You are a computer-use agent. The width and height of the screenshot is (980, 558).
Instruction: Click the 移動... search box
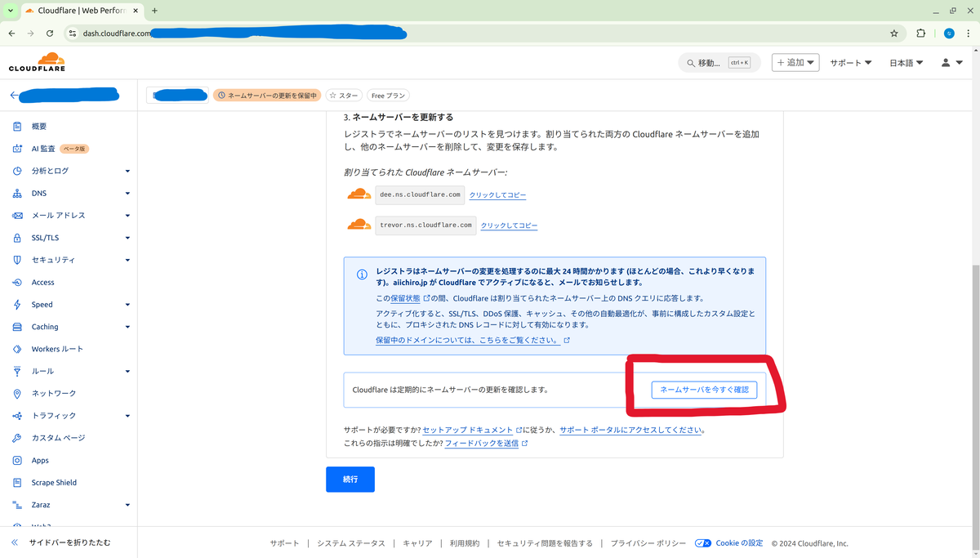[x=719, y=63]
